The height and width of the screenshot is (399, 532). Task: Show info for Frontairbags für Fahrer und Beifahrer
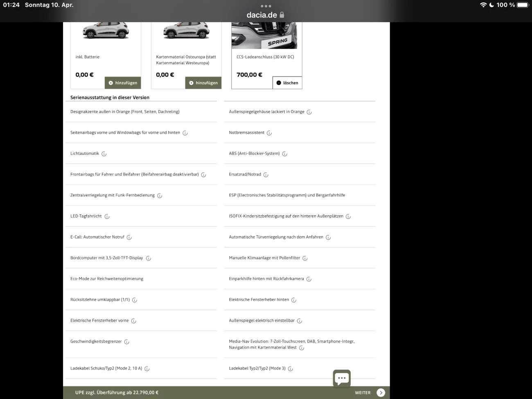203,175
